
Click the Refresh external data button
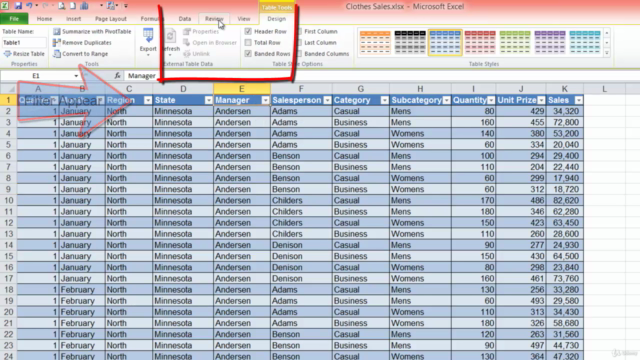pyautogui.click(x=171, y=41)
